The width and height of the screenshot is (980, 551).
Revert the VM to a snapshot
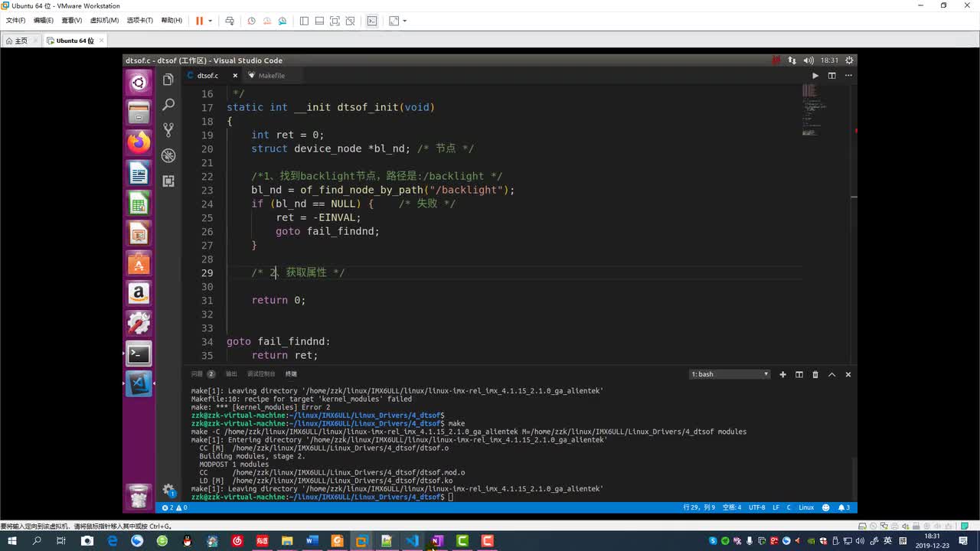pos(266,21)
